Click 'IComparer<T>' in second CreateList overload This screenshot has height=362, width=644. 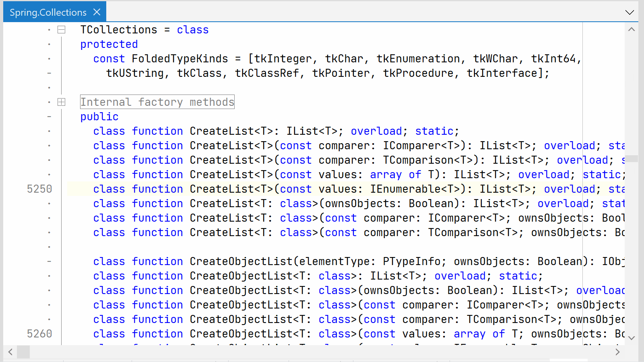click(x=421, y=146)
